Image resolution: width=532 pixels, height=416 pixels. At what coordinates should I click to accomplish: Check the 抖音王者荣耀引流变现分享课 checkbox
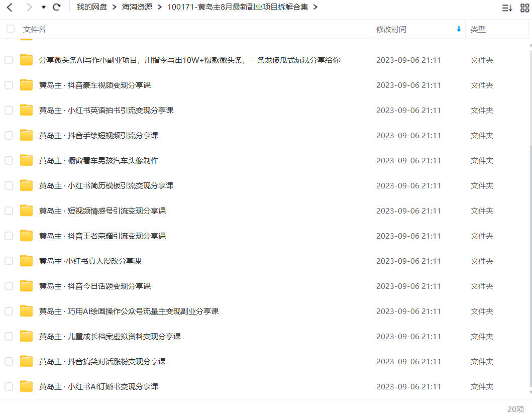pos(9,236)
